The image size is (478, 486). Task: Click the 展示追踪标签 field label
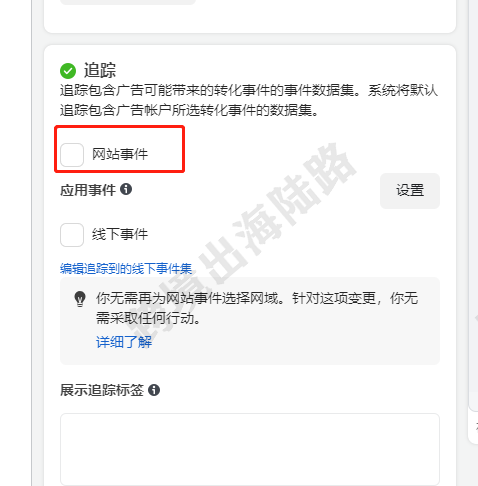[102, 390]
